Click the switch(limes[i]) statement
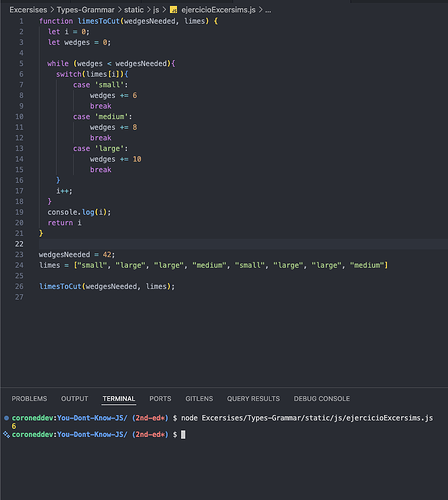 tap(92, 74)
